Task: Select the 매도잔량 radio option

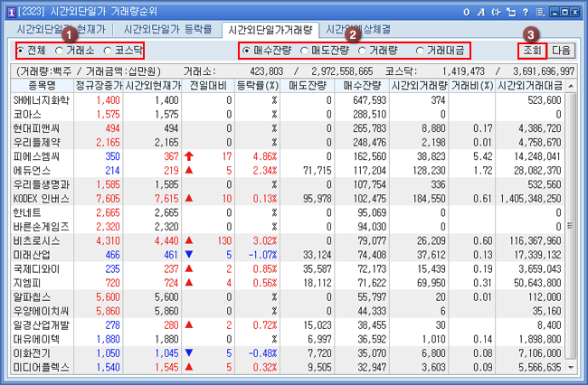Action: [x=305, y=51]
